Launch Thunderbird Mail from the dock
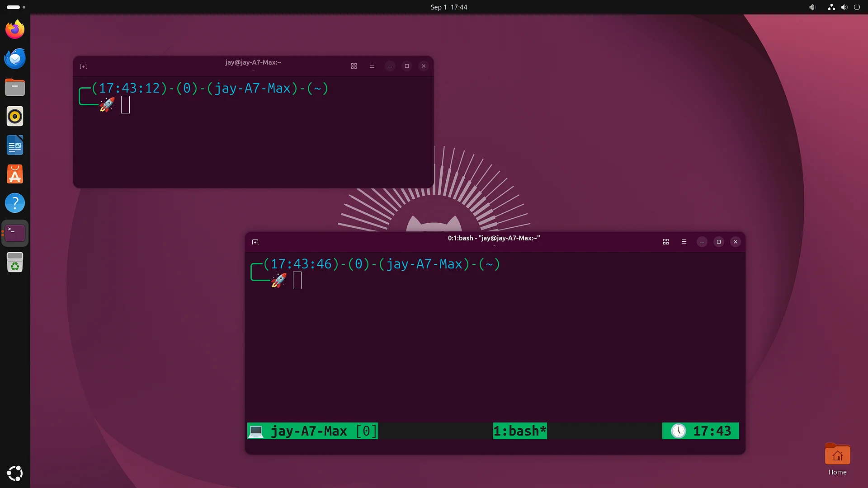 coord(15,59)
